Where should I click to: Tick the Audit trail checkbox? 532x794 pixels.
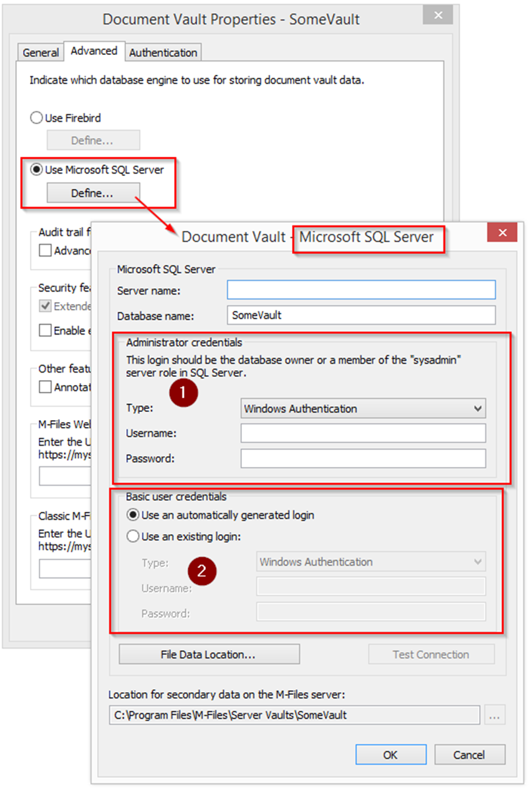tap(45, 250)
